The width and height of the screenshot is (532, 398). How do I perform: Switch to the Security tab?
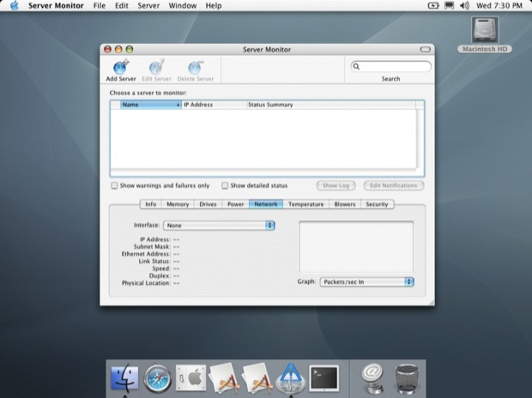tap(377, 204)
